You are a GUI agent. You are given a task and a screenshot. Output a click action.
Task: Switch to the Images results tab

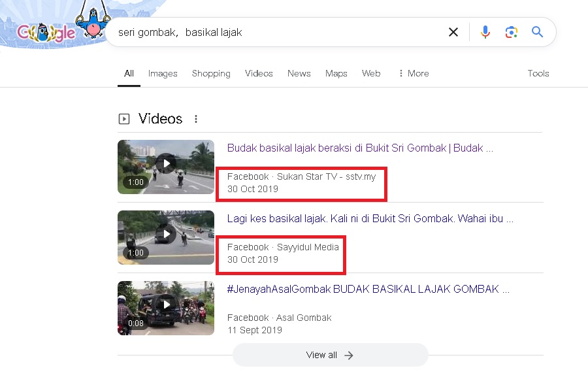tap(162, 73)
